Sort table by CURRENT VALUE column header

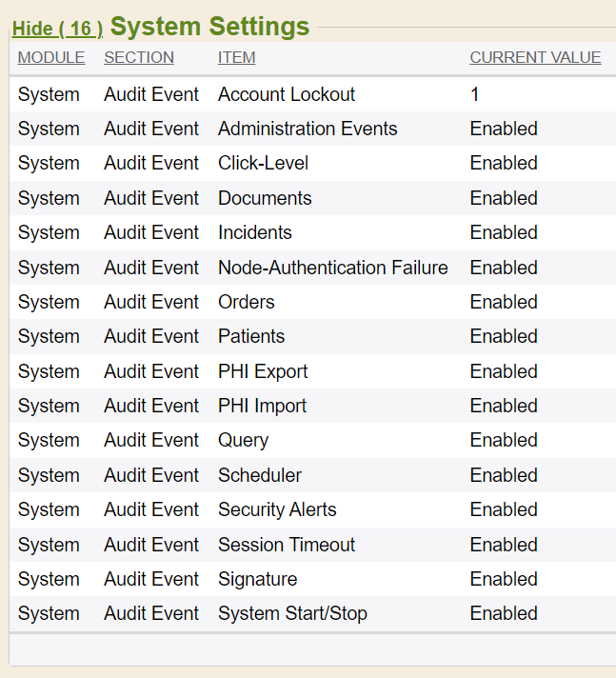pyautogui.click(x=535, y=57)
